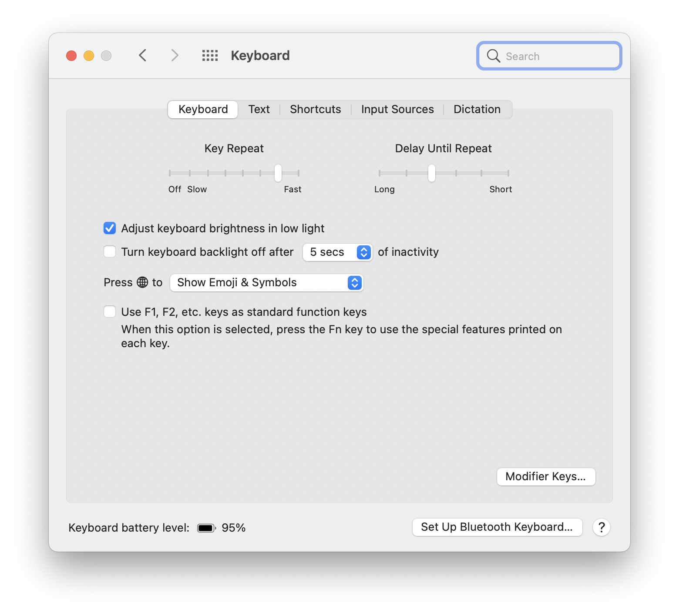The image size is (679, 616).
Task: Click the 95% battery level text
Action: tap(234, 528)
